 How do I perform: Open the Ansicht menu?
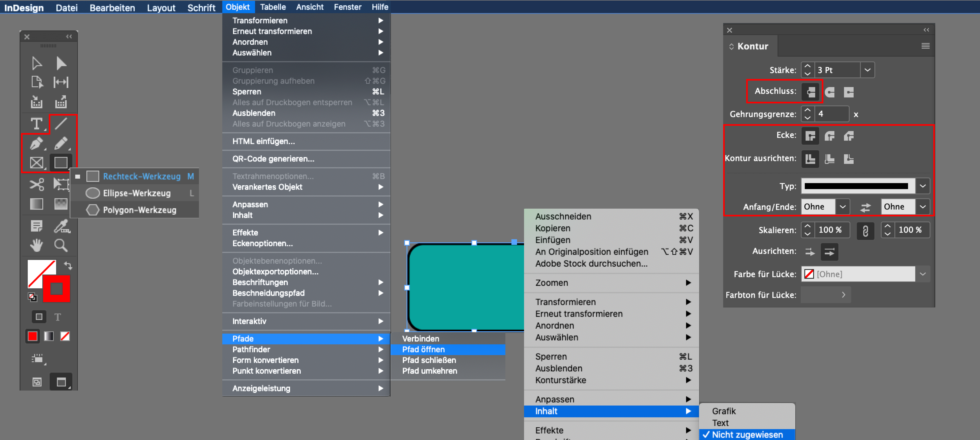pyautogui.click(x=310, y=7)
